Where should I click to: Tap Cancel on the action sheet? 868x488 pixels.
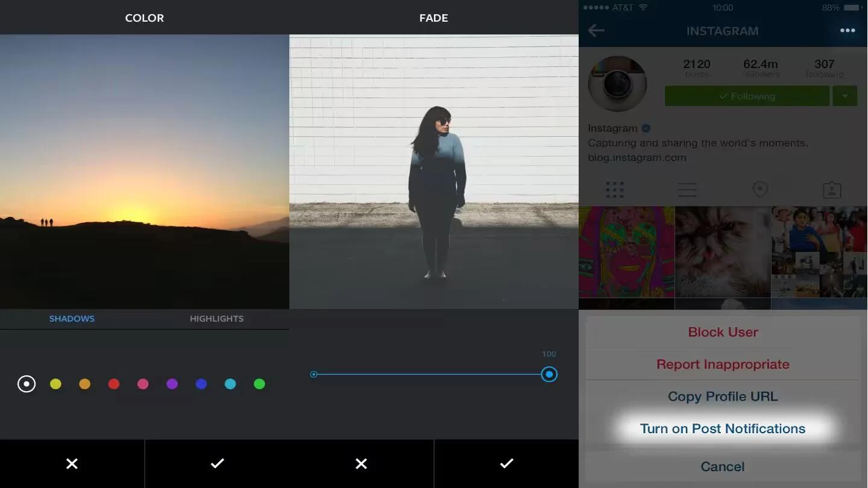point(723,466)
